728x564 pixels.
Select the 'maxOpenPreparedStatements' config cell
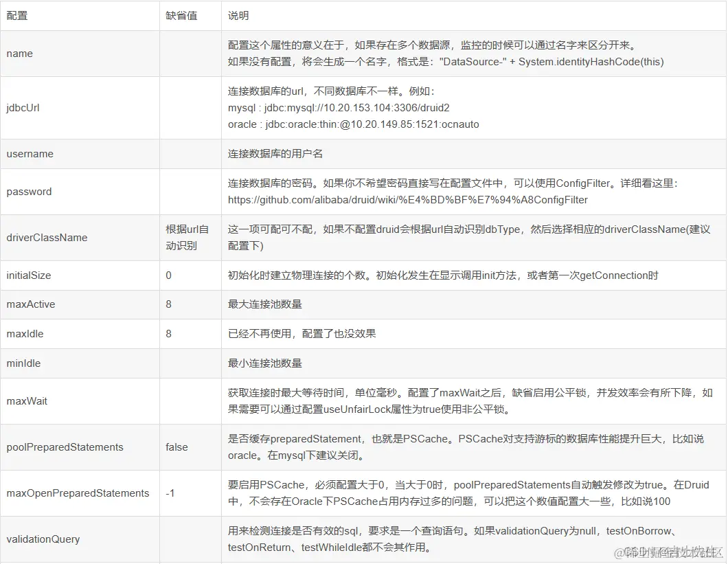[x=80, y=493]
